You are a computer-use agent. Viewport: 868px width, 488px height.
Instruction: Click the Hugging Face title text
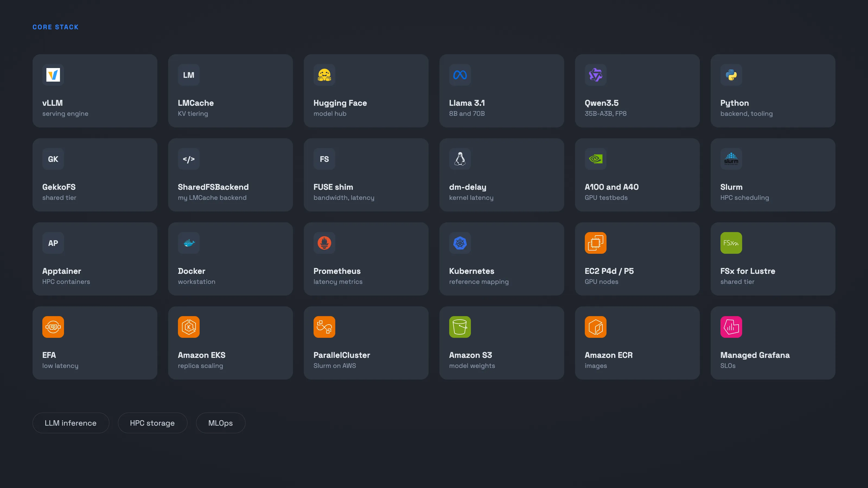click(x=340, y=103)
